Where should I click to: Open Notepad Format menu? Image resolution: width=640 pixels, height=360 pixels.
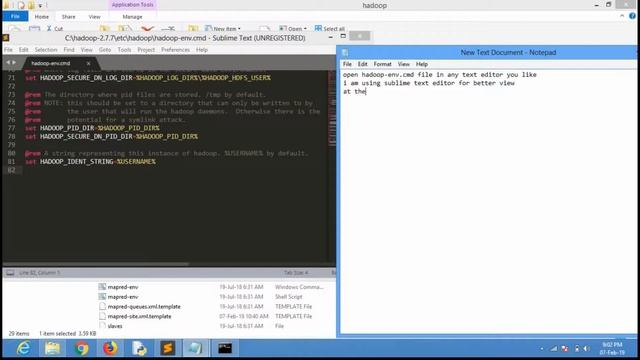point(382,64)
